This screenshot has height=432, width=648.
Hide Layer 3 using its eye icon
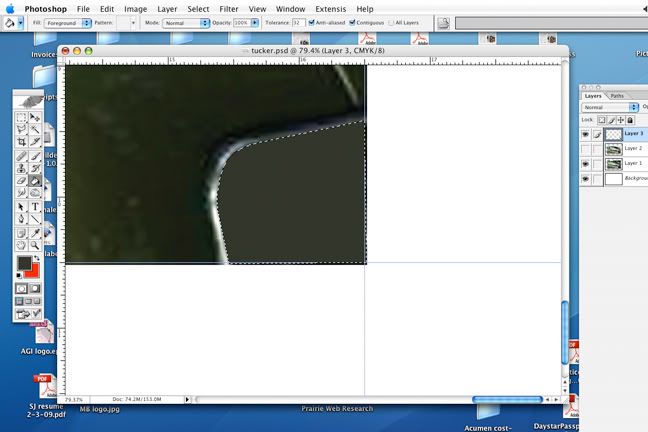(x=586, y=134)
